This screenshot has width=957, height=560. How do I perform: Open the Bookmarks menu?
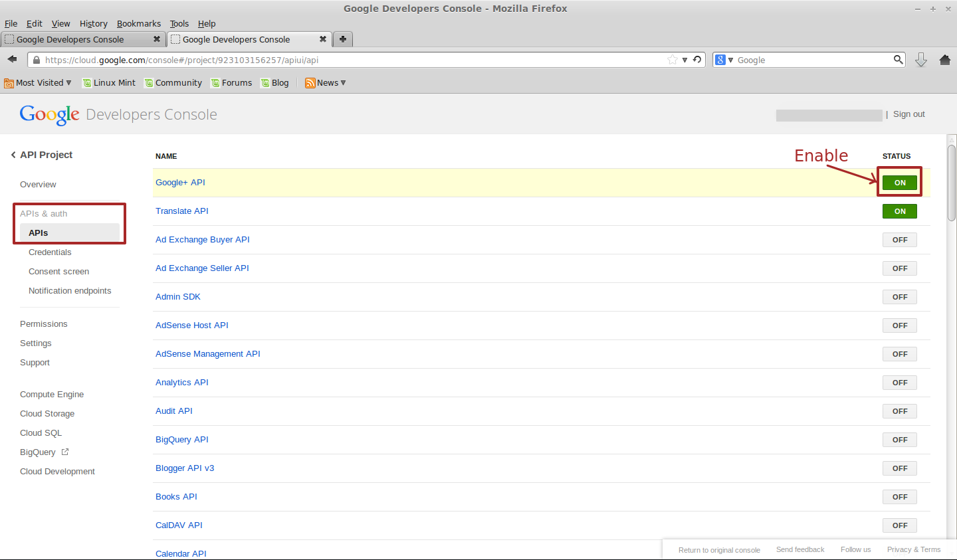tap(139, 23)
